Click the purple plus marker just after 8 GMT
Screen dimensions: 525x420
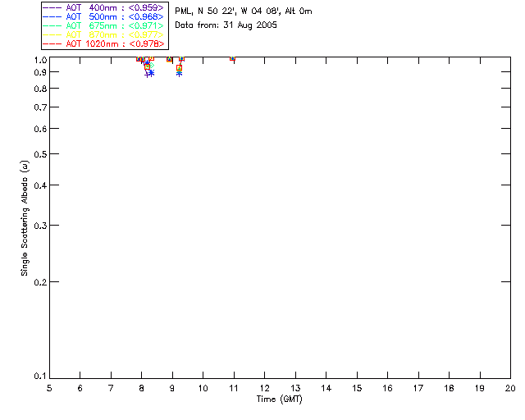(x=147, y=75)
